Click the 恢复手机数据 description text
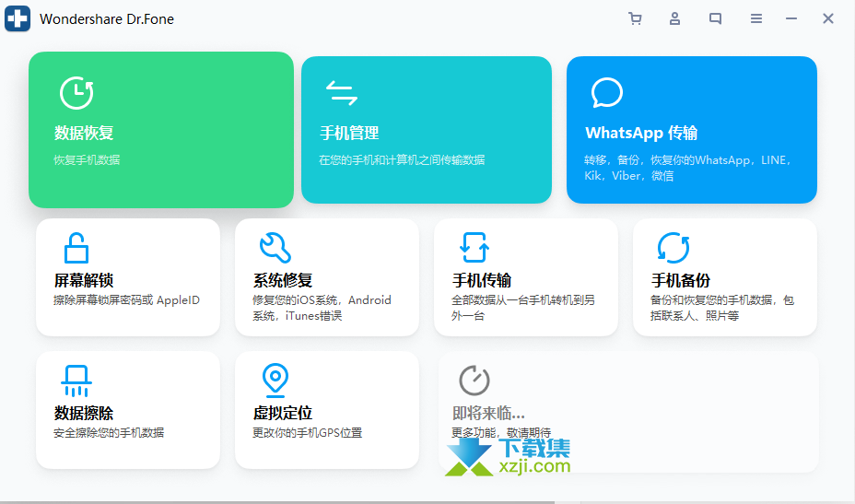Image resolution: width=855 pixels, height=504 pixels. point(87,159)
